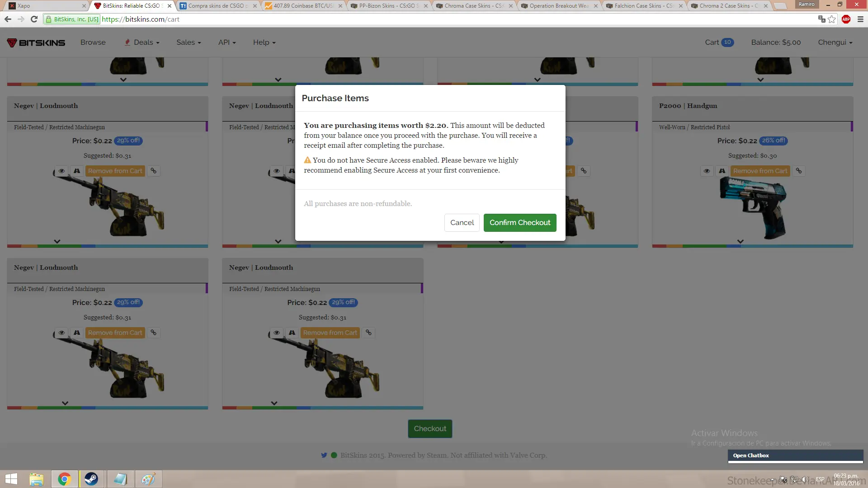Click the wear color bar under the P2000 card
Viewport: 868px width, 488px height.
click(x=752, y=246)
